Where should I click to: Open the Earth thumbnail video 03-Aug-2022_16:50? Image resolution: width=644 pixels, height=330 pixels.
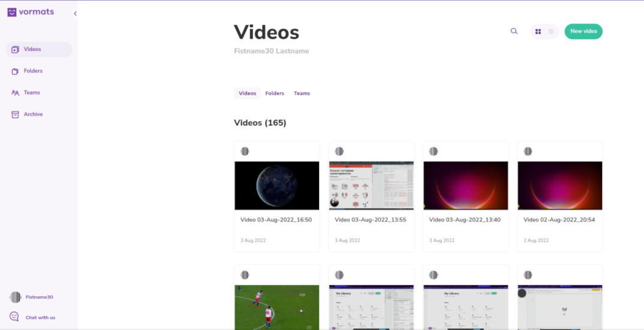(x=276, y=185)
